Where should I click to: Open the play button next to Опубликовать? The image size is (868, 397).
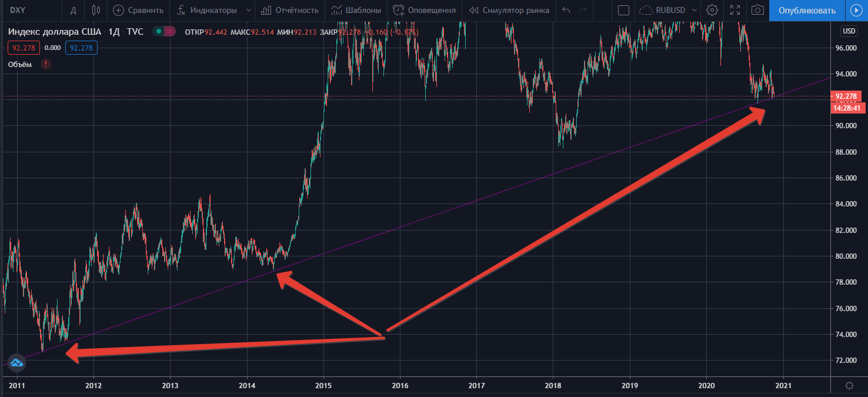point(856,10)
